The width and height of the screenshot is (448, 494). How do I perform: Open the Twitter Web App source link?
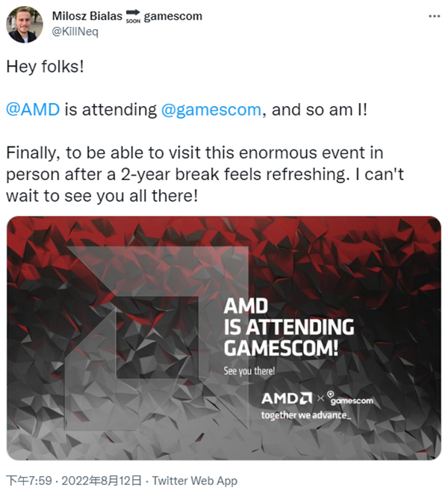pyautogui.click(x=195, y=480)
